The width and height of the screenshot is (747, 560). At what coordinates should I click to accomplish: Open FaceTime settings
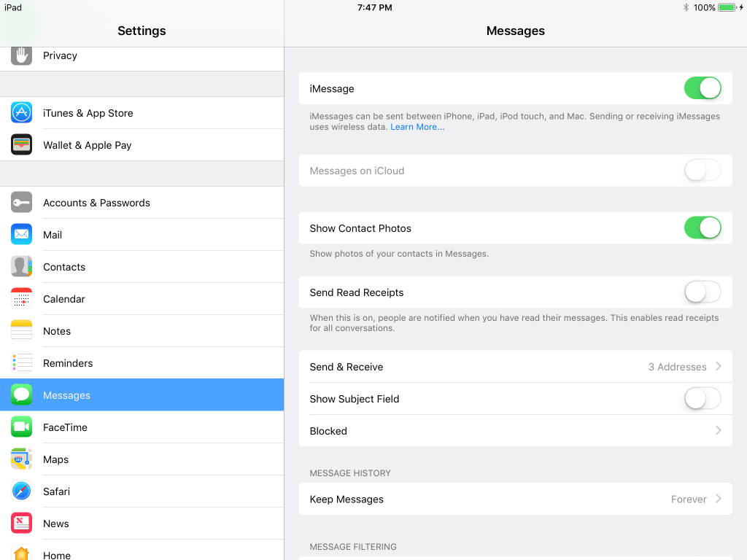click(x=142, y=427)
